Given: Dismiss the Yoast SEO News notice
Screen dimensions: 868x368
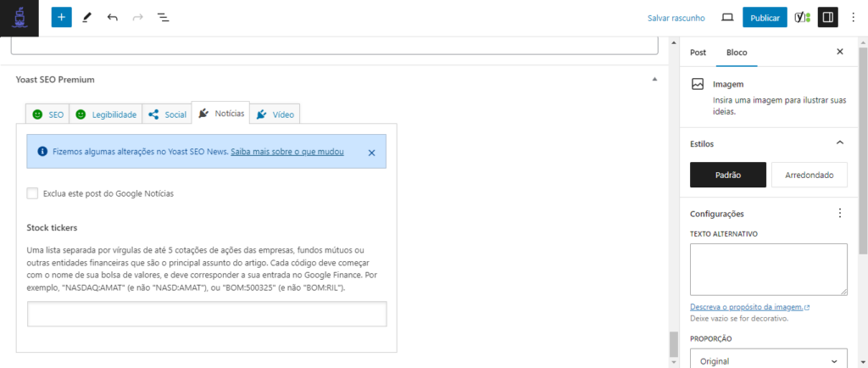Looking at the screenshot, I should point(372,153).
